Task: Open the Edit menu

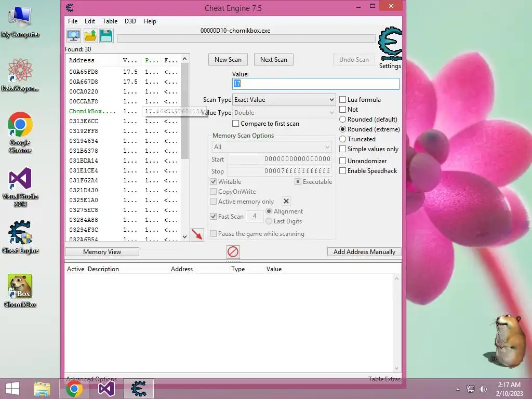Action: pyautogui.click(x=89, y=21)
